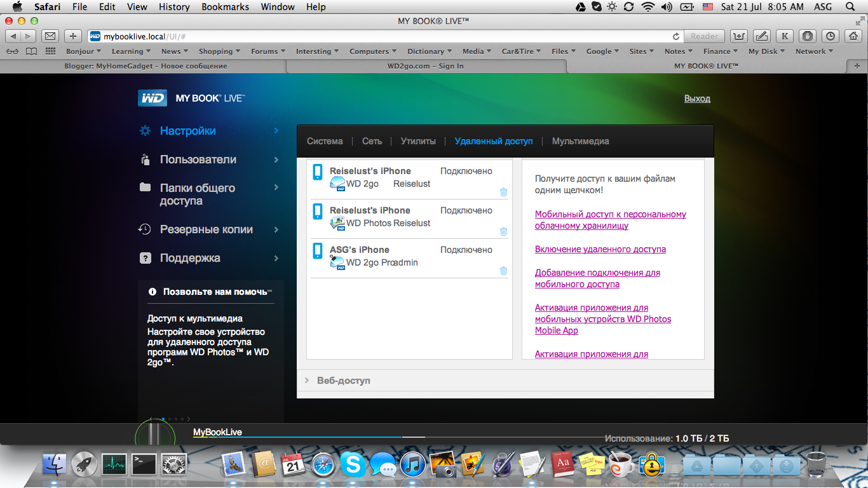Open Reading List via the glasses icon
Screen dimensions: 868x488
12,51
